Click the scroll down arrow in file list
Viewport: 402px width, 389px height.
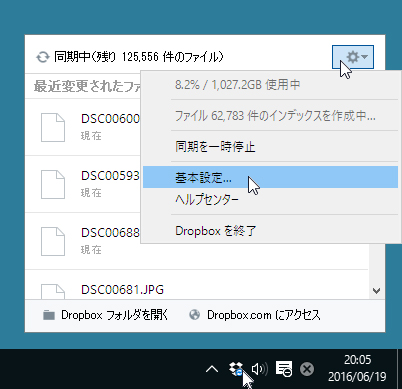[377, 291]
